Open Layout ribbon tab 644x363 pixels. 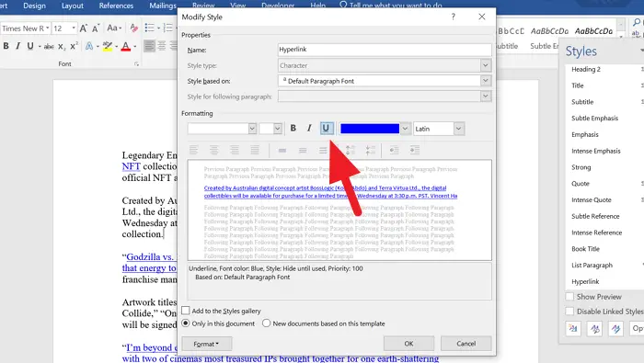coord(73,6)
